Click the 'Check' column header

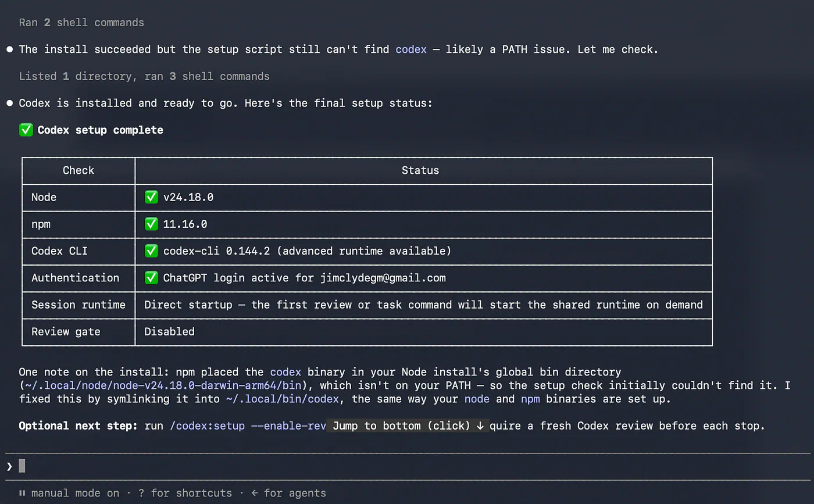coord(78,170)
